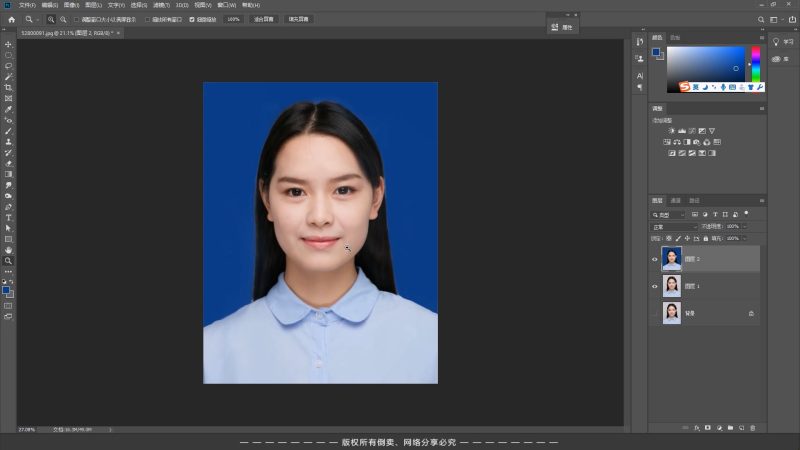Select the Hand tool

tap(9, 249)
